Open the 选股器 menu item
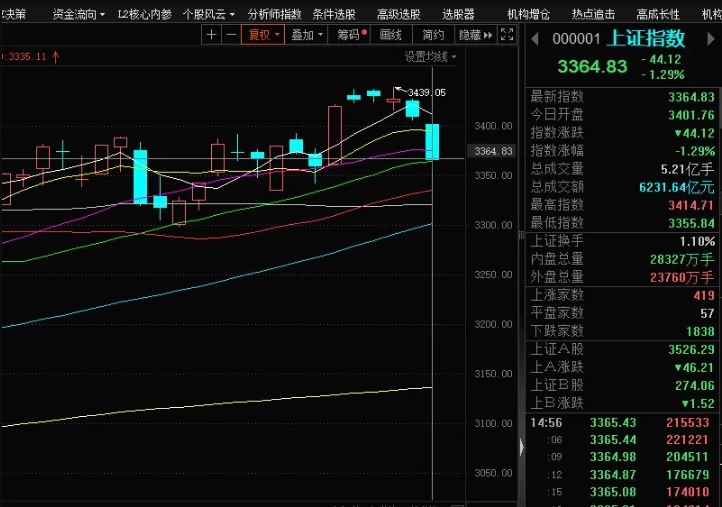 458,15
